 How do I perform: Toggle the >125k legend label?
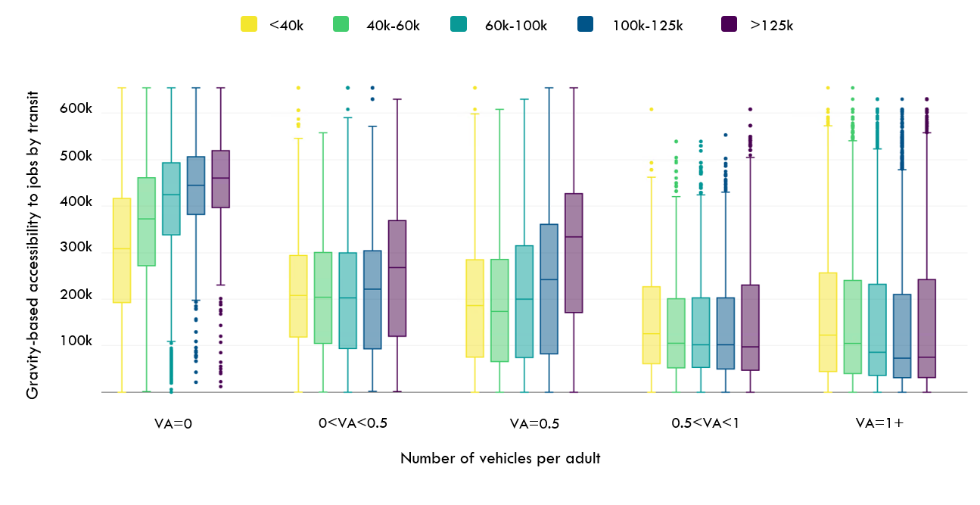click(771, 25)
